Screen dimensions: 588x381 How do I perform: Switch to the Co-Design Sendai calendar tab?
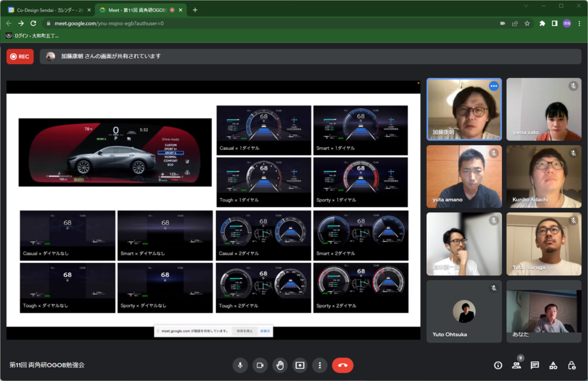(48, 10)
